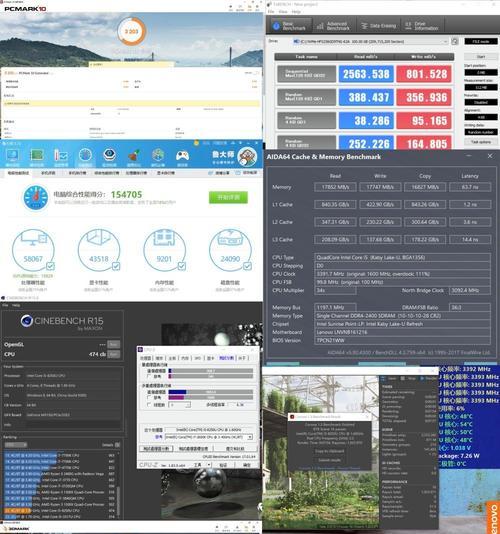
Task: Open the View menu in TxBENCH
Action: pos(283,12)
